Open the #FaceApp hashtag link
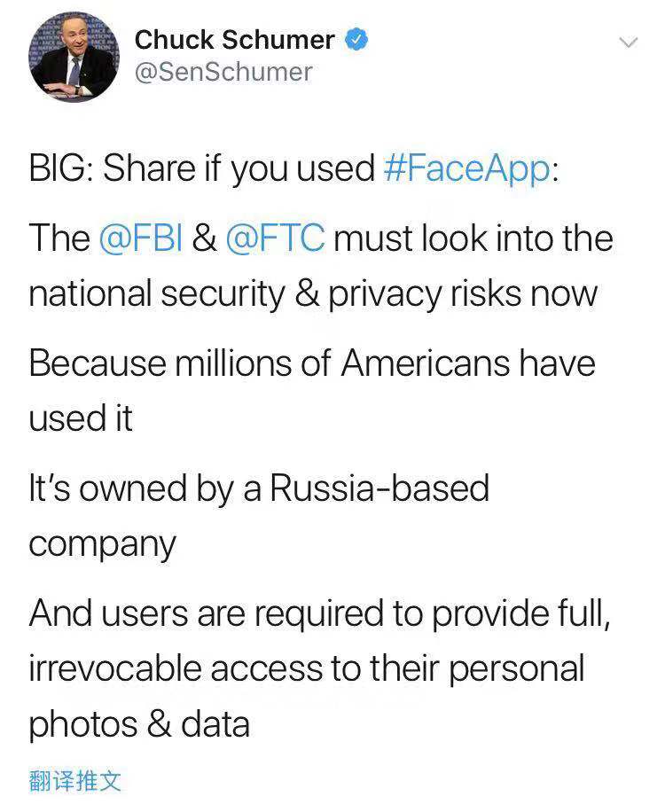Viewport: 665px width, 812px height. [x=466, y=168]
